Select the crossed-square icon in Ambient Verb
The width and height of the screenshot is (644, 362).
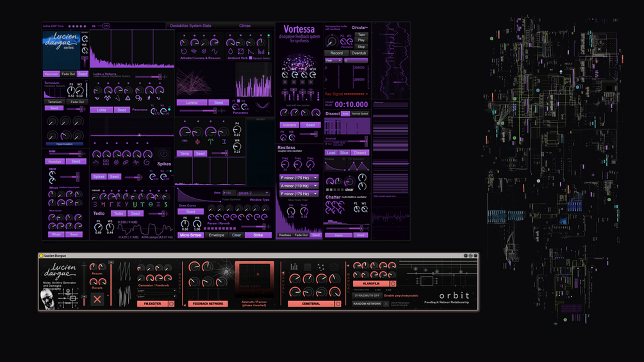point(241,51)
